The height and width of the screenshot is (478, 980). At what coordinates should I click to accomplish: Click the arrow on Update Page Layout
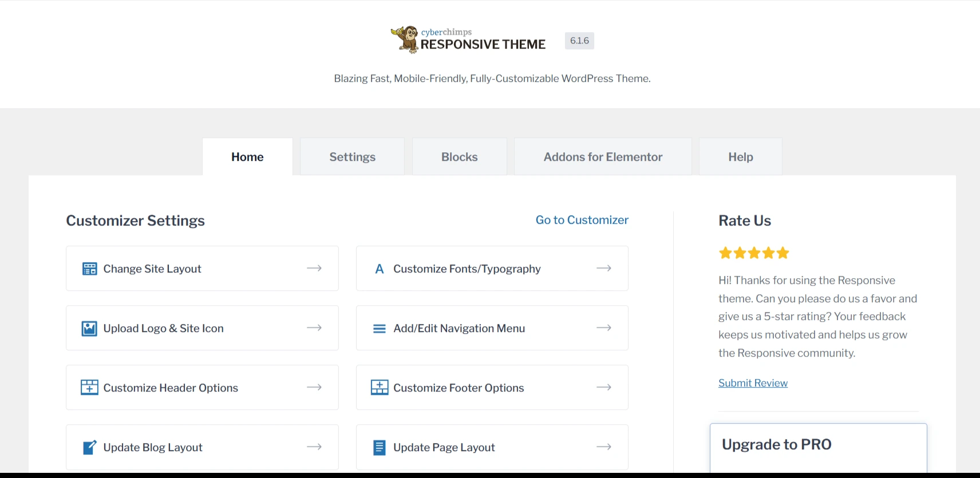tap(604, 447)
